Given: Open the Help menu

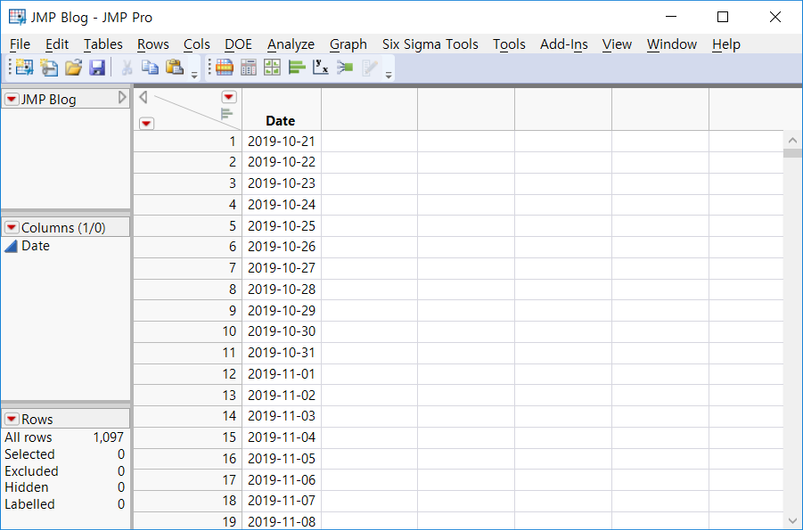Looking at the screenshot, I should pyautogui.click(x=726, y=45).
